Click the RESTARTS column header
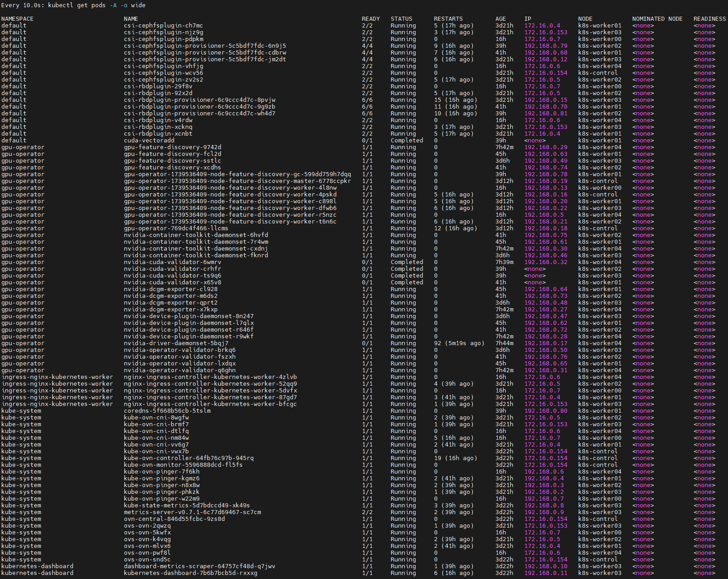728x579 pixels. [448, 19]
